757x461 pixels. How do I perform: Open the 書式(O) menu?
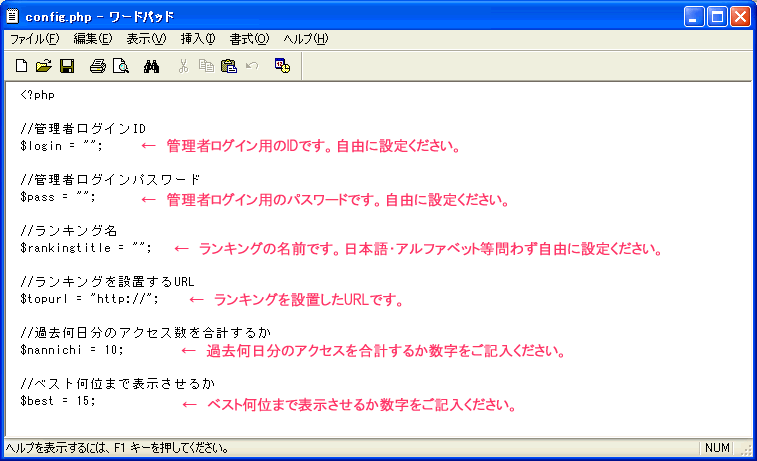point(249,39)
